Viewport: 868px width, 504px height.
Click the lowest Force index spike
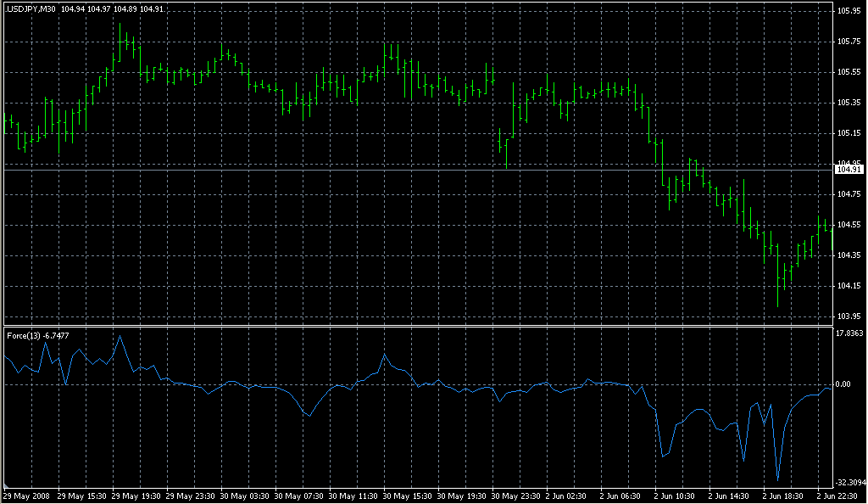777,479
